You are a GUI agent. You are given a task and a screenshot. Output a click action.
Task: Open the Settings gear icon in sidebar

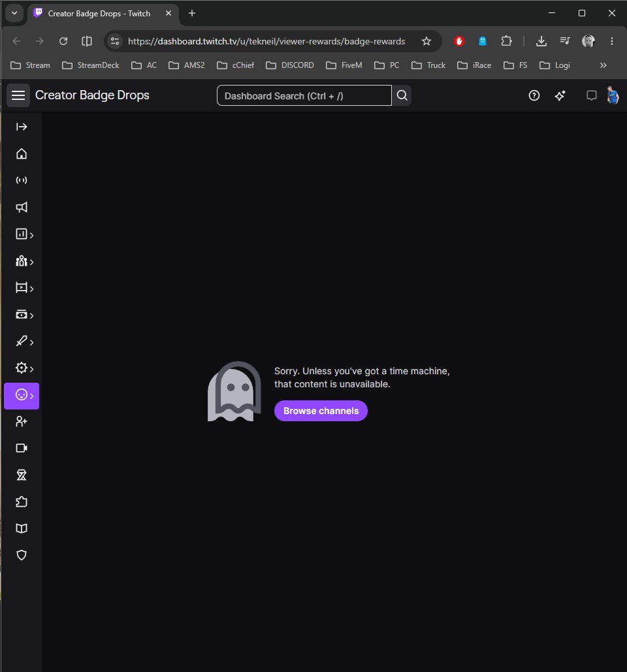pos(21,368)
